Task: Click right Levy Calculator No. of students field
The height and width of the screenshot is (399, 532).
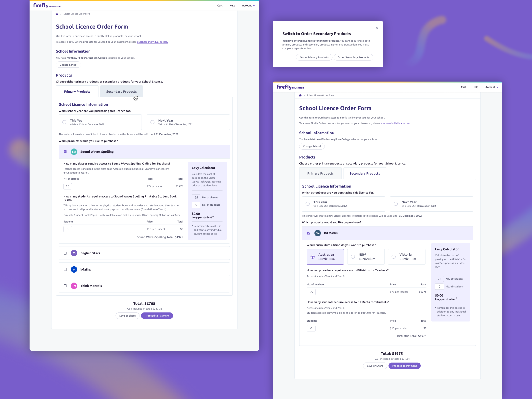Action: point(439,286)
